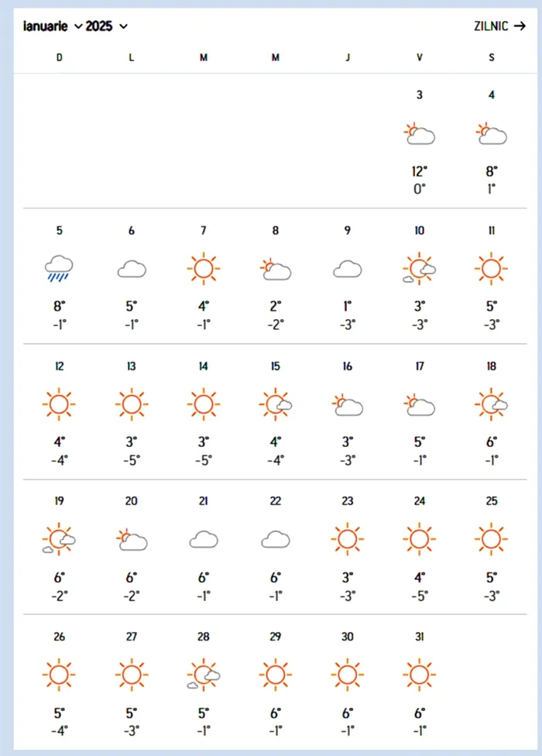Click the date number 25

coord(492,501)
